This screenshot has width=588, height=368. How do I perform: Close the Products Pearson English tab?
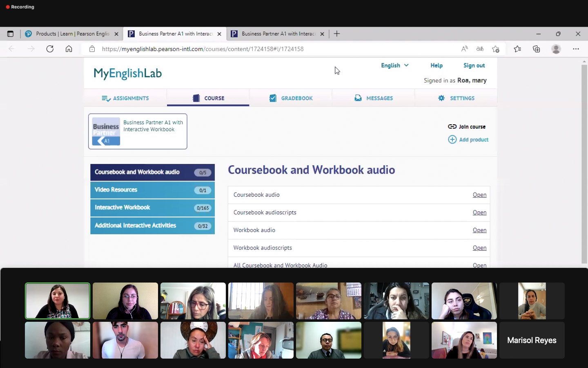coord(116,34)
